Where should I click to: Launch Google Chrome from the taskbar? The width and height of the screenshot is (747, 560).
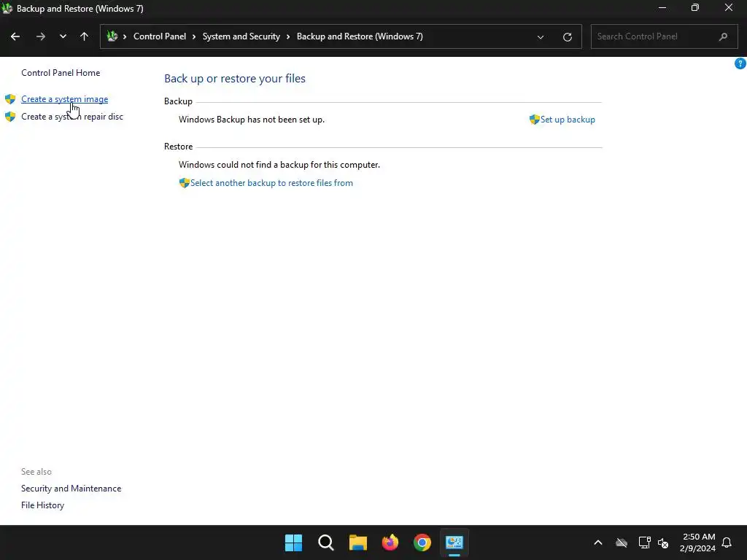click(x=422, y=542)
